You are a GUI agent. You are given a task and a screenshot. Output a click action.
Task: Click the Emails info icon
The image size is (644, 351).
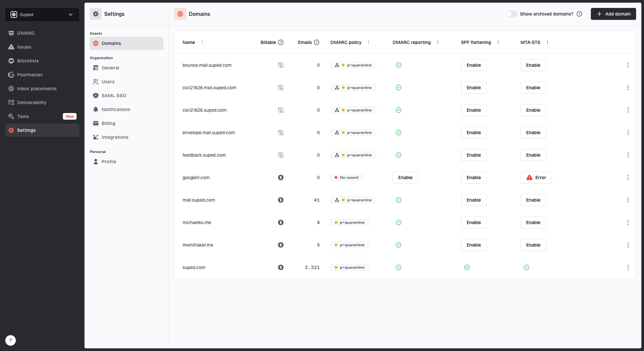(x=317, y=42)
